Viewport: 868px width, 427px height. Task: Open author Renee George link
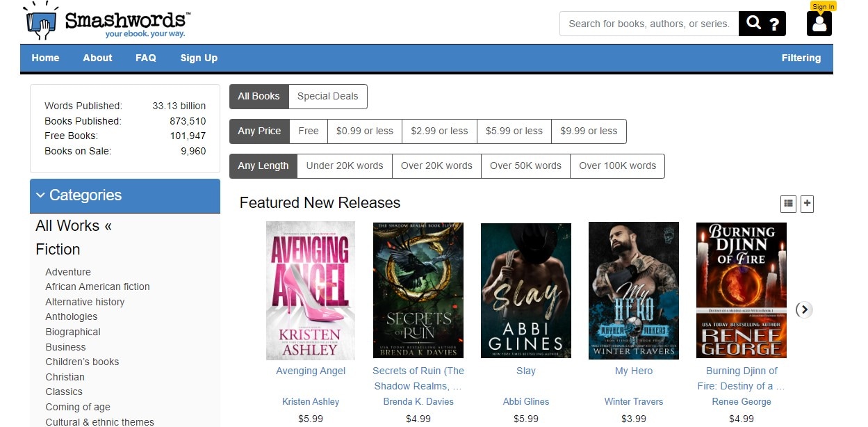742,401
